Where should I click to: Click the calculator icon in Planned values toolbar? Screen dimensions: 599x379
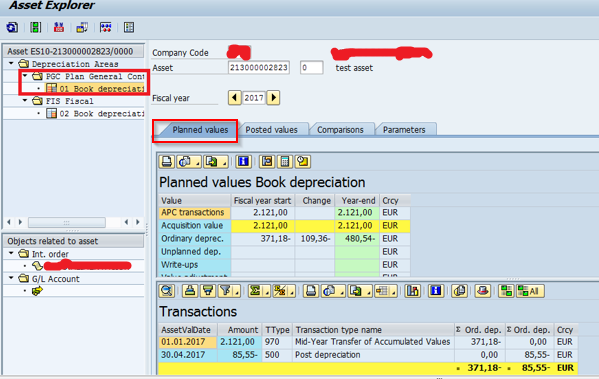click(x=285, y=162)
